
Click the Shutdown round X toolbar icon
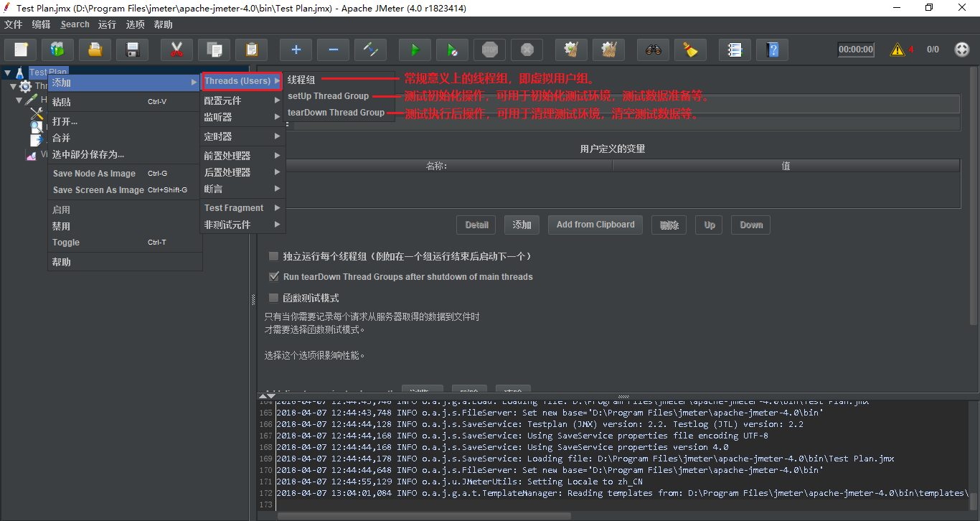coord(527,50)
